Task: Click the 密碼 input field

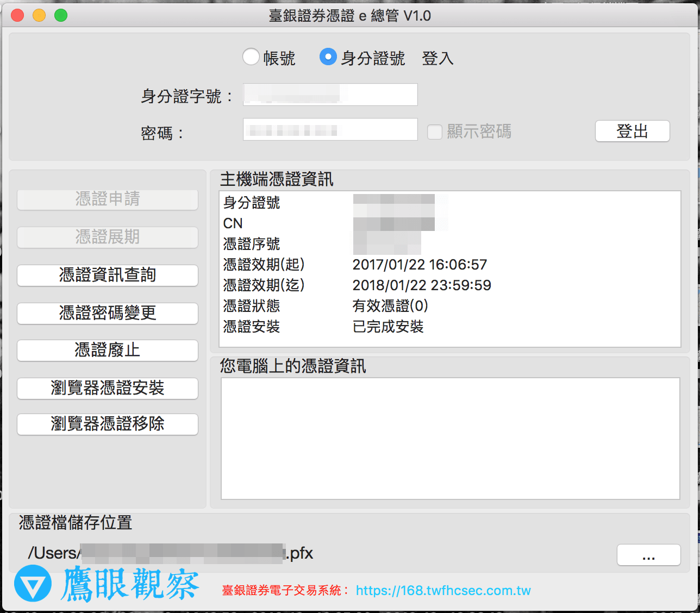Action: pos(330,129)
